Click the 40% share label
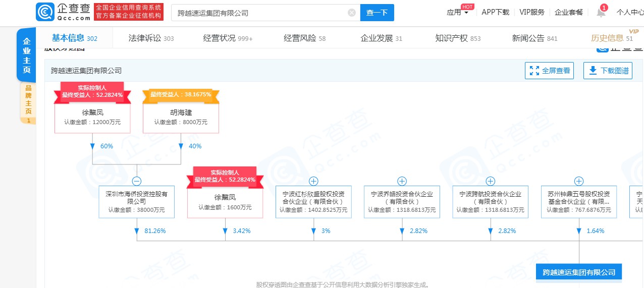644x288 pixels. click(195, 146)
